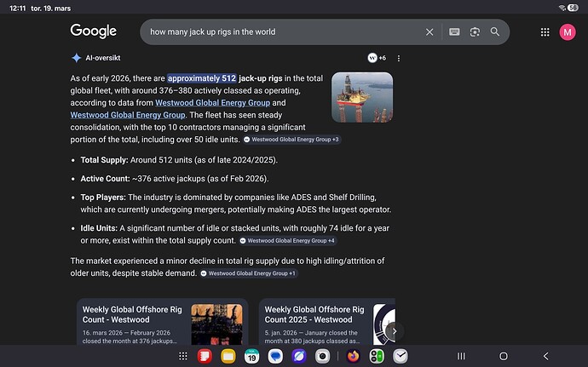Image resolution: width=588 pixels, height=367 pixels.
Task: Launch Samsung Internet browser icon
Action: click(299, 356)
